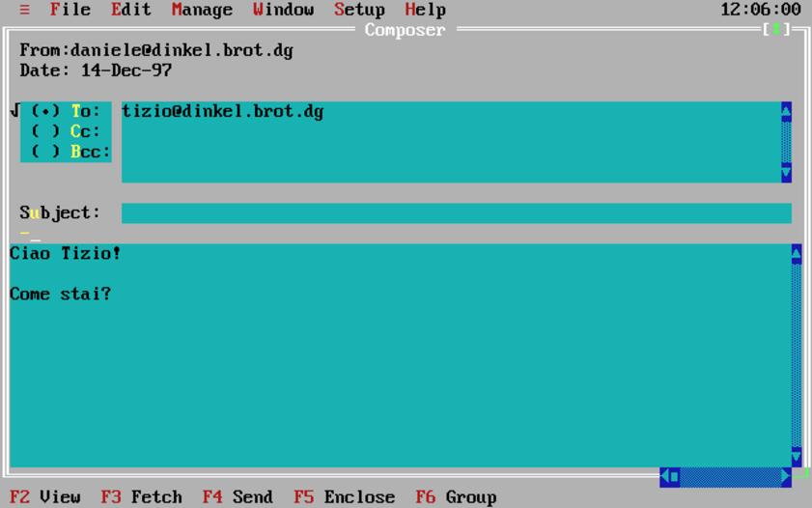Click the green window zoom arrow icon
The image size is (812, 508).
[775, 30]
